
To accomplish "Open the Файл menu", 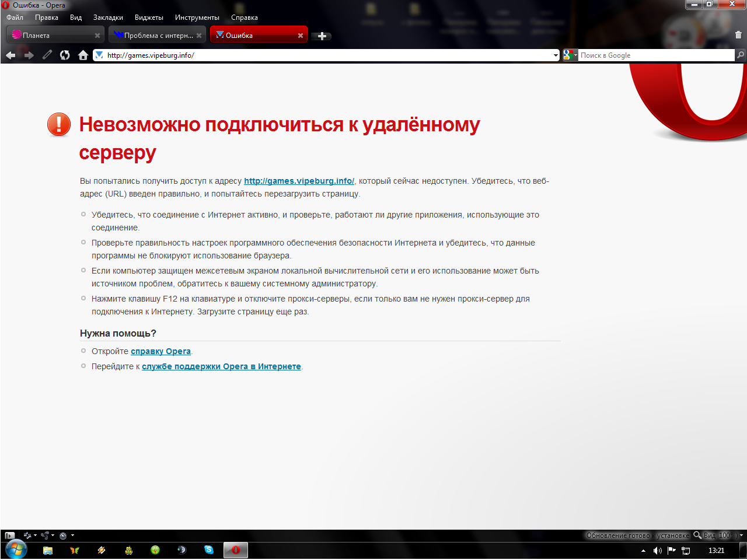I will (x=15, y=17).
